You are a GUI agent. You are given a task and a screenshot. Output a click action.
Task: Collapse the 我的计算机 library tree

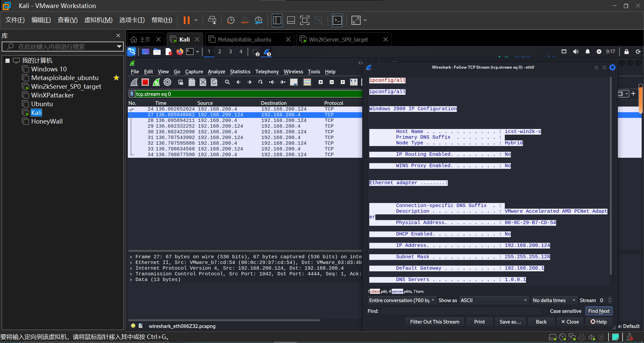(x=7, y=61)
